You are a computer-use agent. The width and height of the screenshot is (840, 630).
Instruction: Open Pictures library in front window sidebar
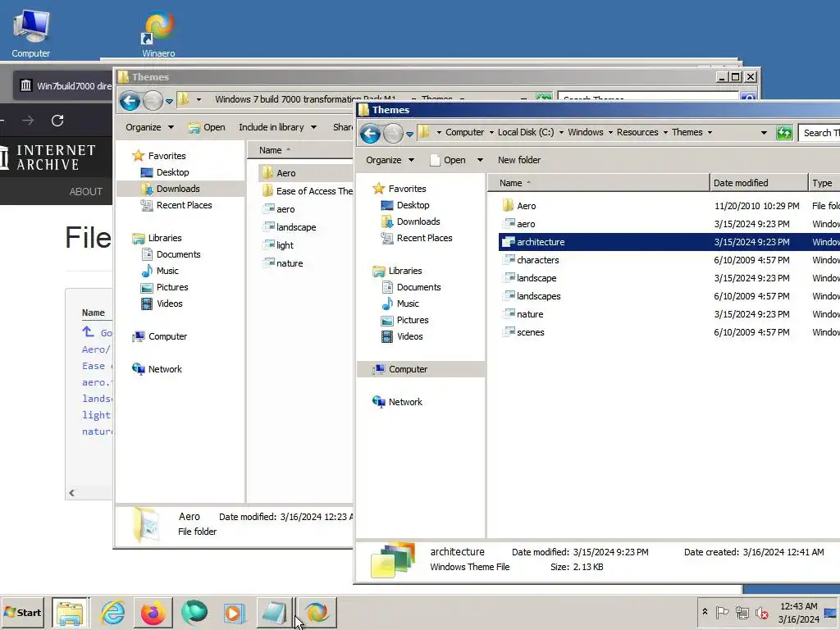[413, 321]
